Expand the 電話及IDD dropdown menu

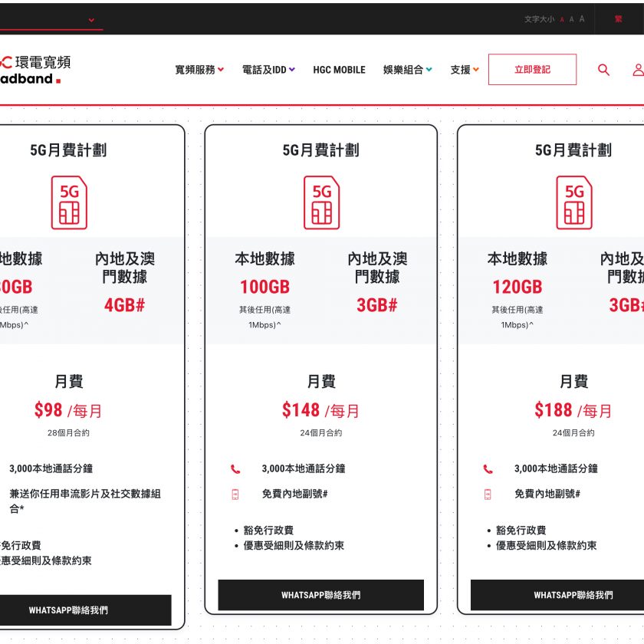(x=268, y=70)
